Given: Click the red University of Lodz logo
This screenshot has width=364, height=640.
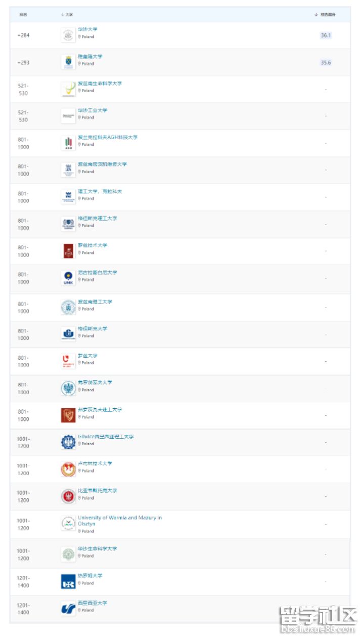Looking at the screenshot, I should [x=68, y=361].
